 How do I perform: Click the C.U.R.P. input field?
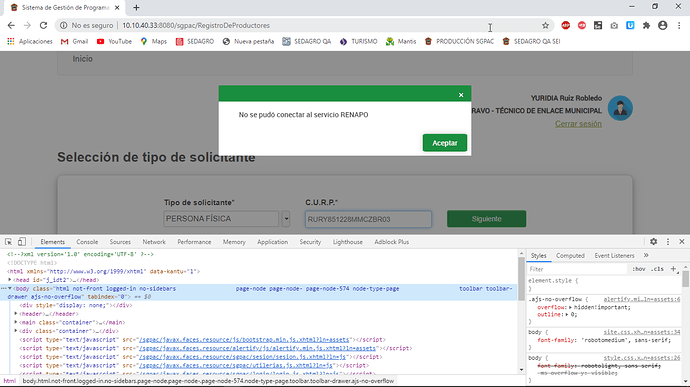click(368, 219)
